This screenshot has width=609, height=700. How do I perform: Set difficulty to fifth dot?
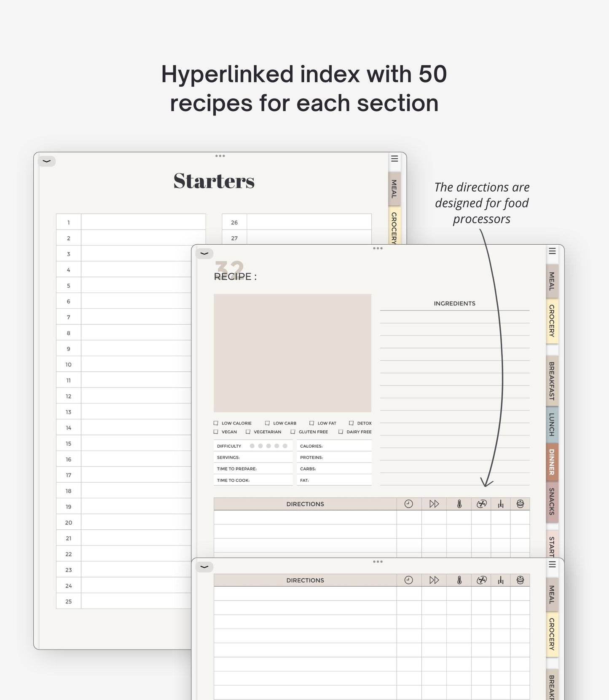(285, 446)
